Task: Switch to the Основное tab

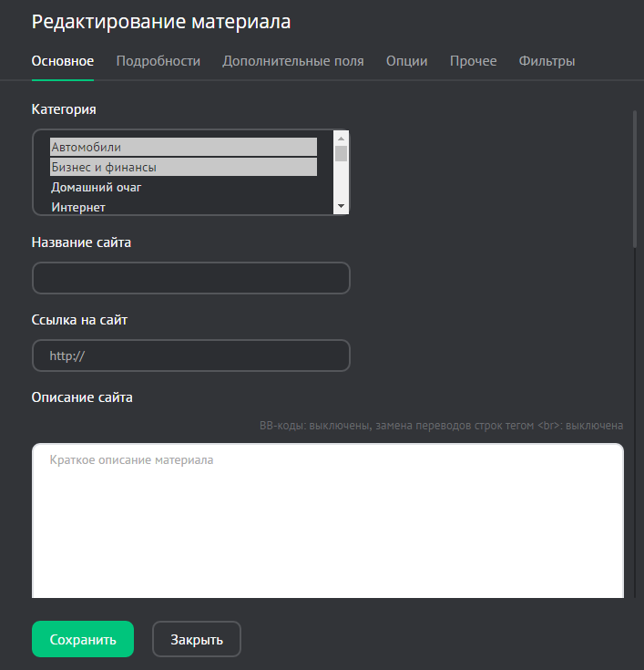Action: tap(63, 61)
